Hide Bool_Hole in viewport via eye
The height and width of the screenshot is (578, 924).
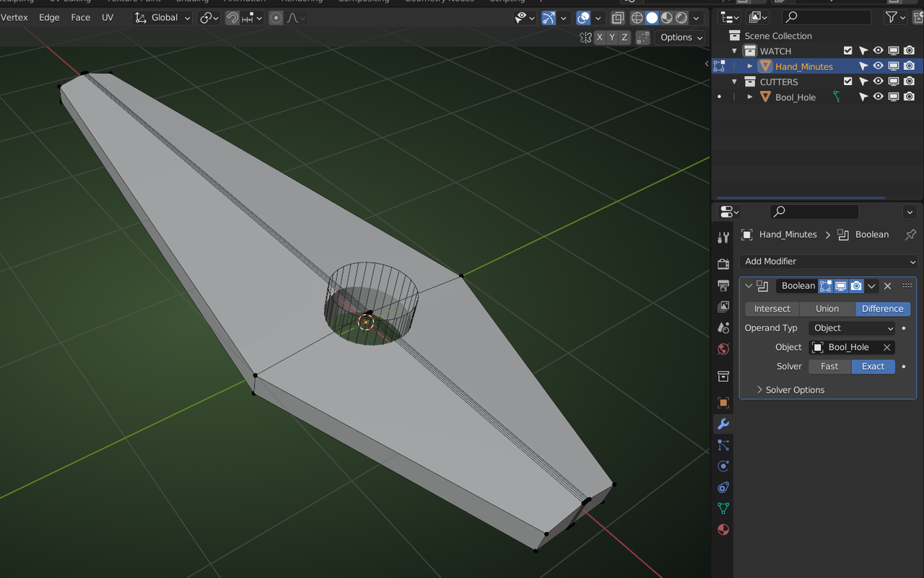tap(879, 97)
